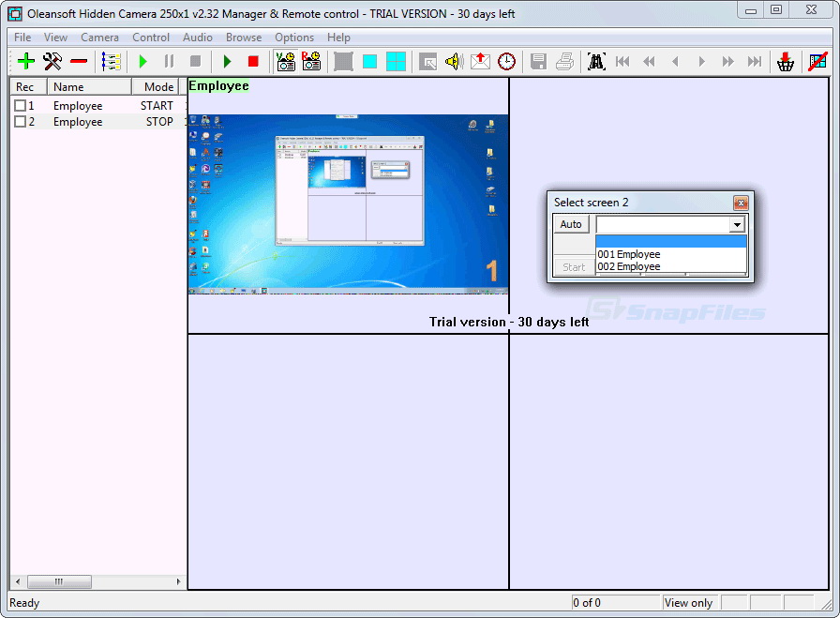Click the grayed Start button in dialog

[574, 267]
